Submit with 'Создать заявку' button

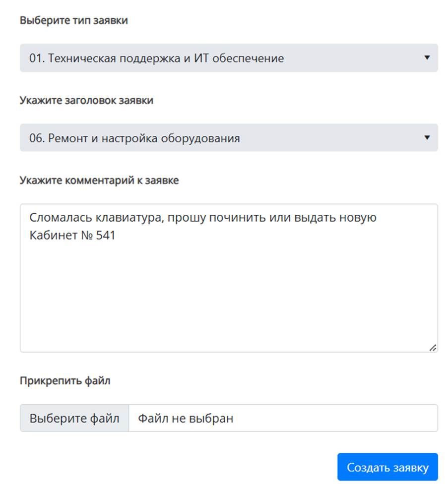pos(387,467)
